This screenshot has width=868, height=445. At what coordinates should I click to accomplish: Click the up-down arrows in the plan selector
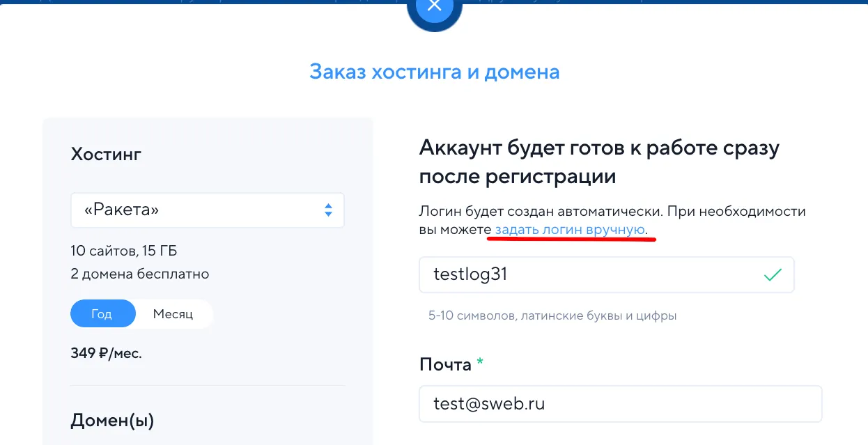[x=328, y=210]
